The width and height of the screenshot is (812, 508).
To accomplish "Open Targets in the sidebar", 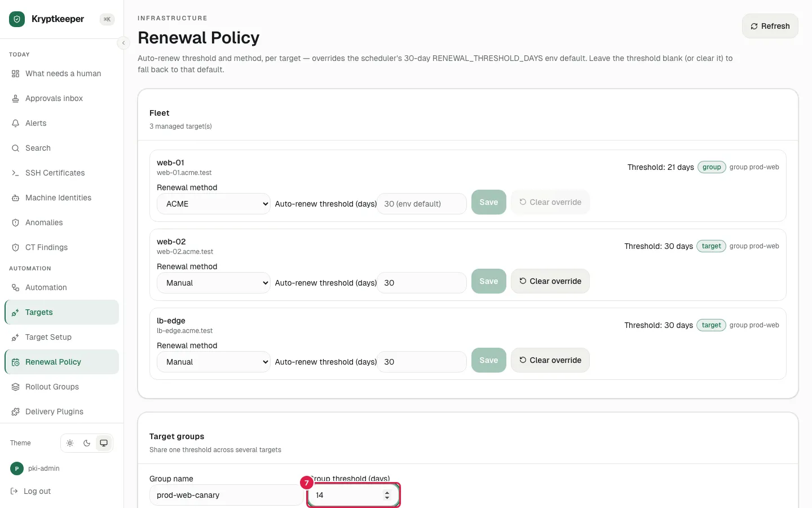I will [x=62, y=312].
